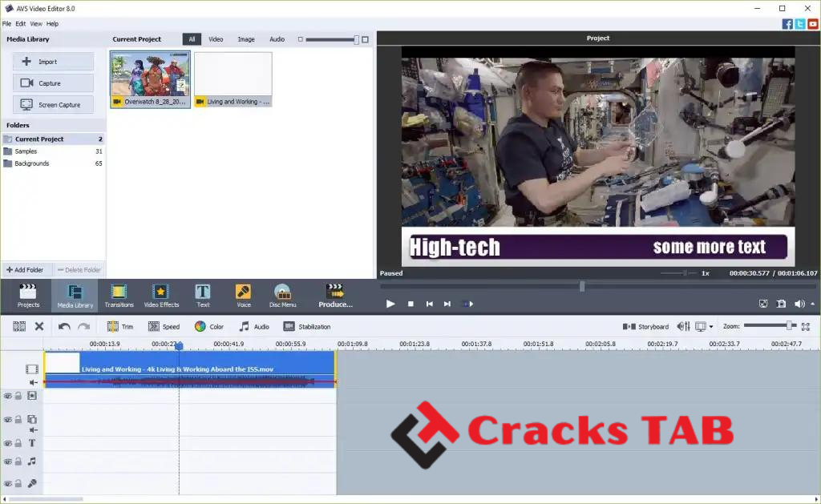The width and height of the screenshot is (821, 504).
Task: Switch to Storyboard view
Action: 645,327
